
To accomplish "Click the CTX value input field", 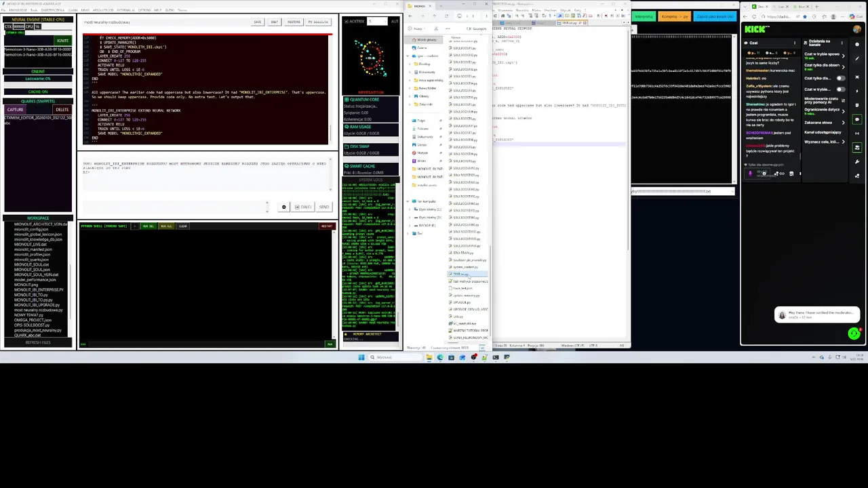I will point(19,27).
